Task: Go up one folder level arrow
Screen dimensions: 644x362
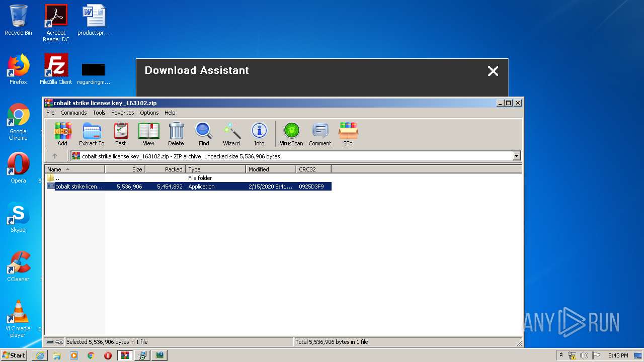Action: pos(55,156)
